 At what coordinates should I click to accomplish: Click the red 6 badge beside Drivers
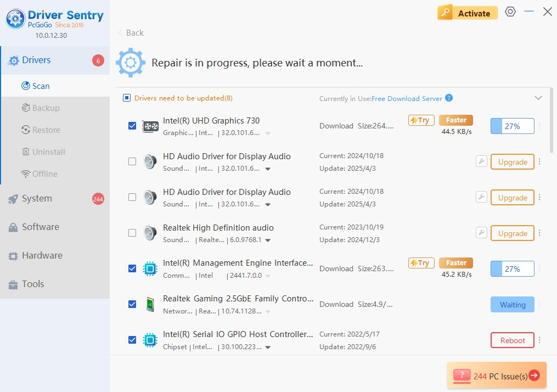tap(98, 60)
